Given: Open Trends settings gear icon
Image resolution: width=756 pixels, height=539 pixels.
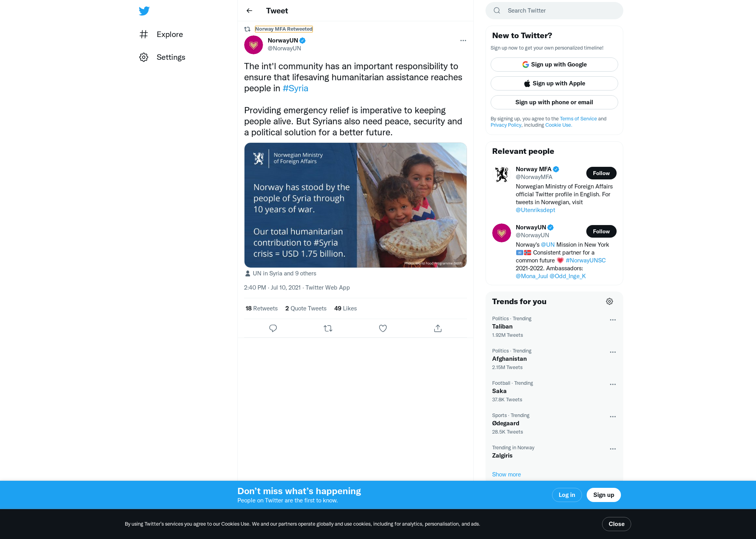Looking at the screenshot, I should pyautogui.click(x=610, y=301).
